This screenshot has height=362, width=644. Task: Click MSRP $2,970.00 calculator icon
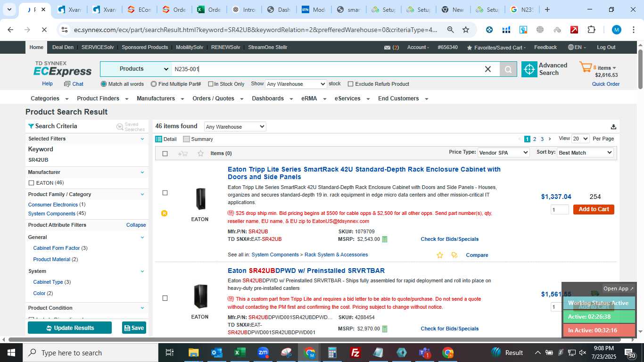[384, 329]
